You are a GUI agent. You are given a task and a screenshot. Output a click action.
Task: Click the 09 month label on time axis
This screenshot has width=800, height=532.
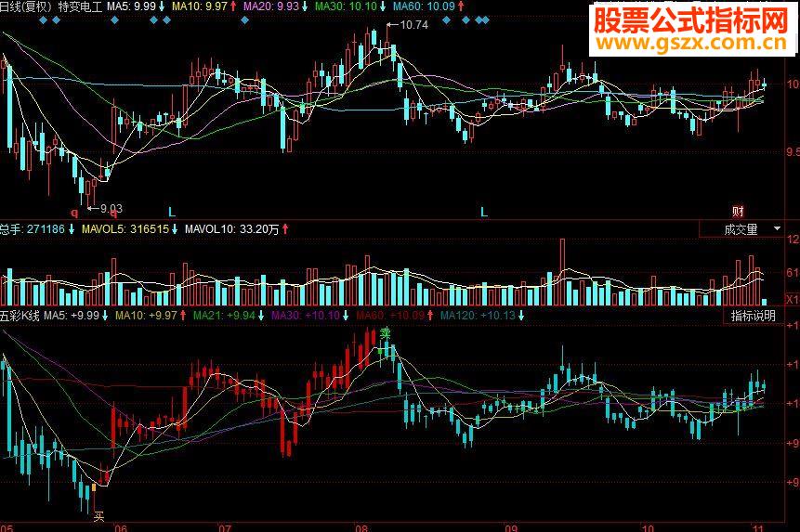click(x=511, y=527)
